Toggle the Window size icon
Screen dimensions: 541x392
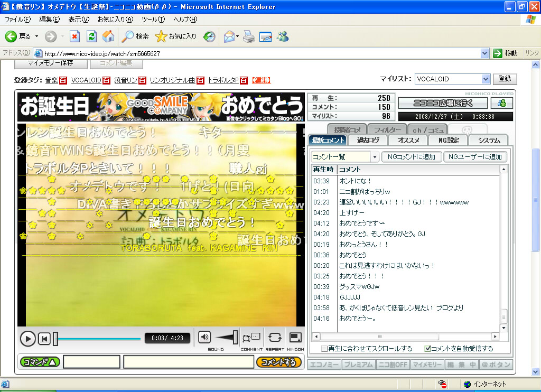click(x=295, y=338)
